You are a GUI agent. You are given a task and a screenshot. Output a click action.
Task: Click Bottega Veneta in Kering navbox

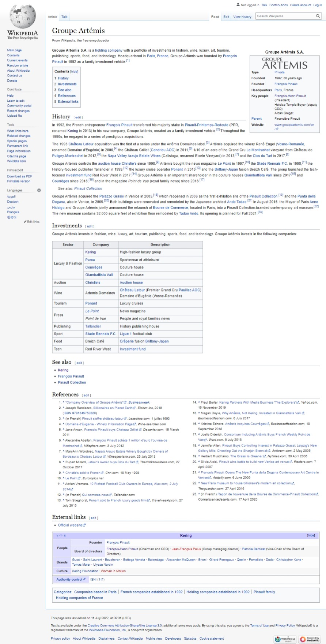134,560
